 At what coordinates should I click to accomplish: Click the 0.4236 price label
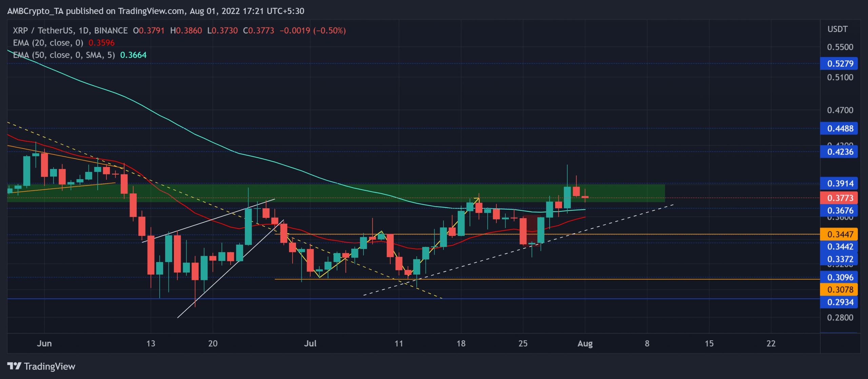click(839, 152)
